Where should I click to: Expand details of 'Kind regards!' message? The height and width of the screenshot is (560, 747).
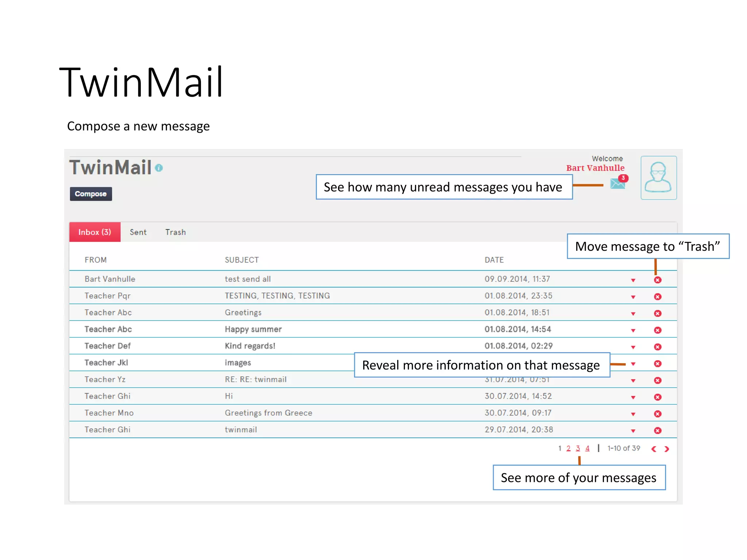pos(633,347)
